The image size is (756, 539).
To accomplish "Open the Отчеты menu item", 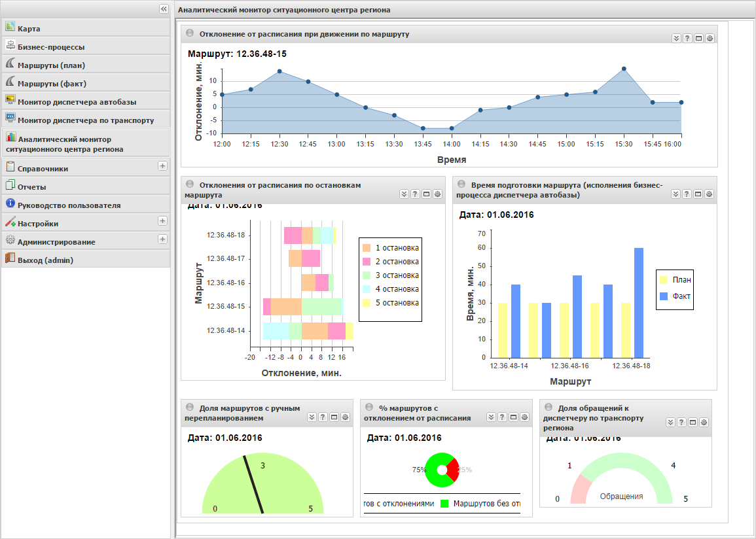I will tap(31, 187).
